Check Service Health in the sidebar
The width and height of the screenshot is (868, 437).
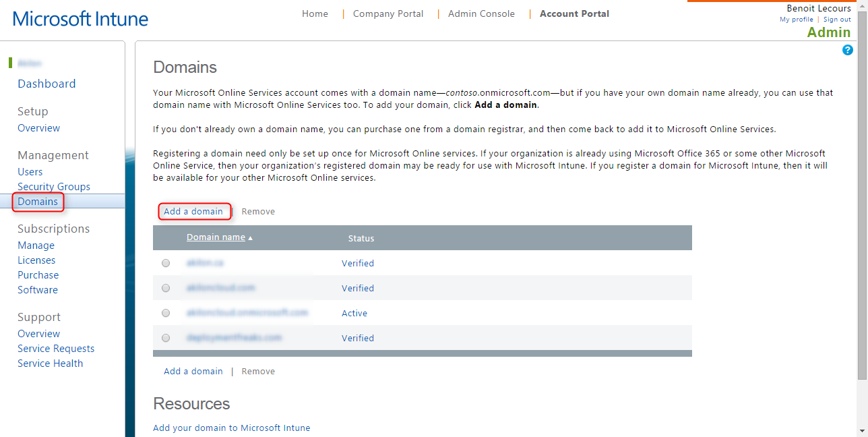pos(51,363)
